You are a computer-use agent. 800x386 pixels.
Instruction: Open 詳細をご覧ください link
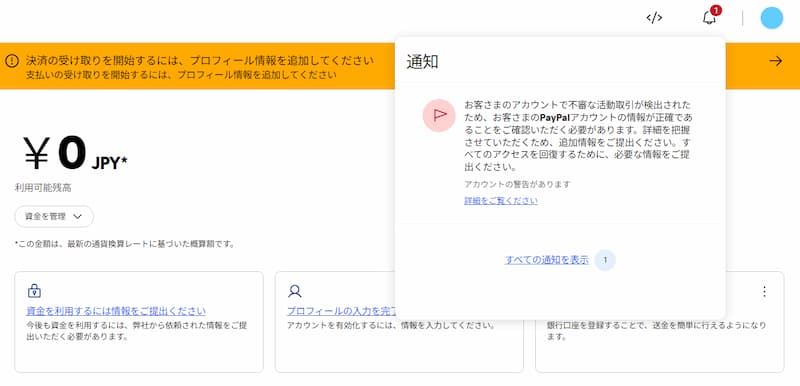pos(501,201)
